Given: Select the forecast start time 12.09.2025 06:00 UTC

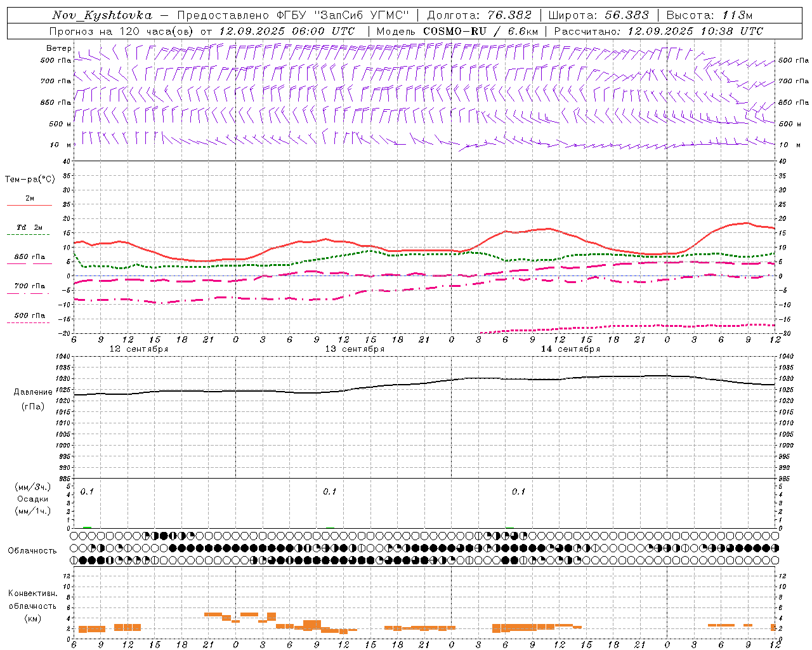Looking at the screenshot, I should (x=287, y=31).
